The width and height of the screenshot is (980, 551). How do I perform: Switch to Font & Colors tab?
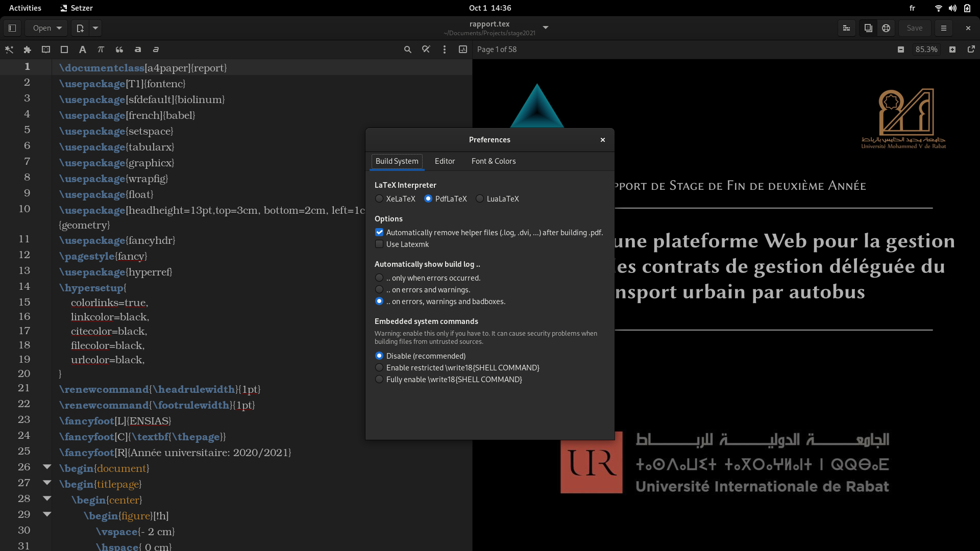(x=493, y=161)
